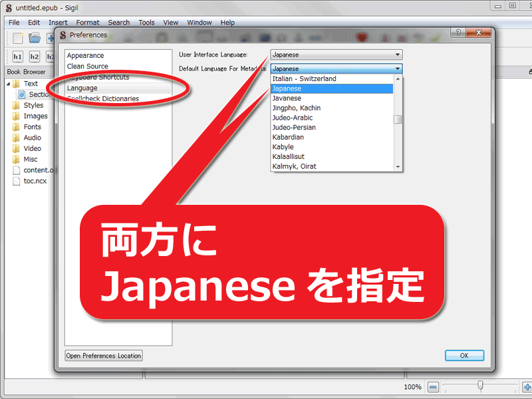Image resolution: width=532 pixels, height=399 pixels.
Task: Open the User Interface Language dropdown
Action: [397, 55]
